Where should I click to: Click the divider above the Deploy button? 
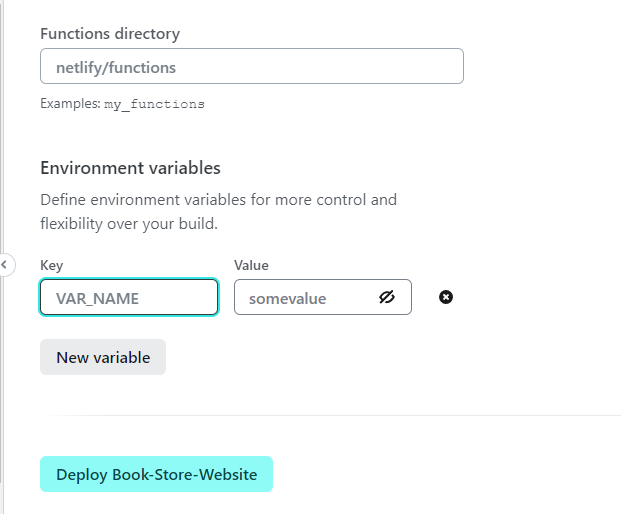(x=330, y=415)
